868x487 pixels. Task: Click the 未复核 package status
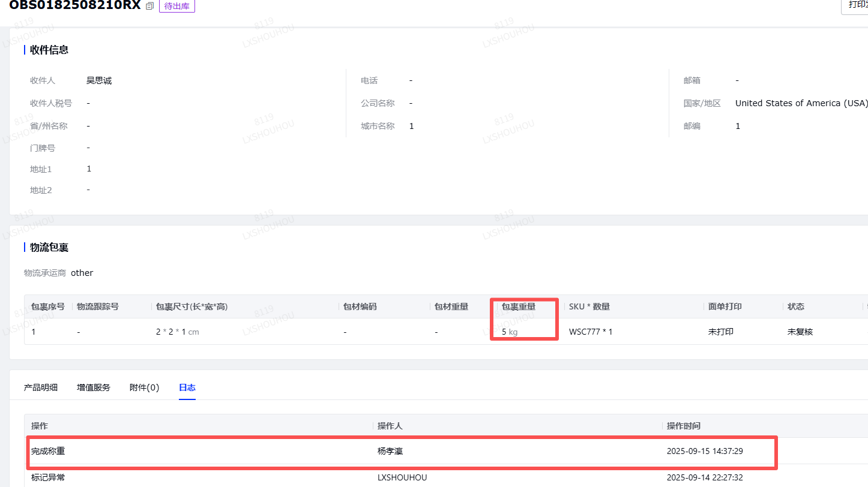coord(800,332)
